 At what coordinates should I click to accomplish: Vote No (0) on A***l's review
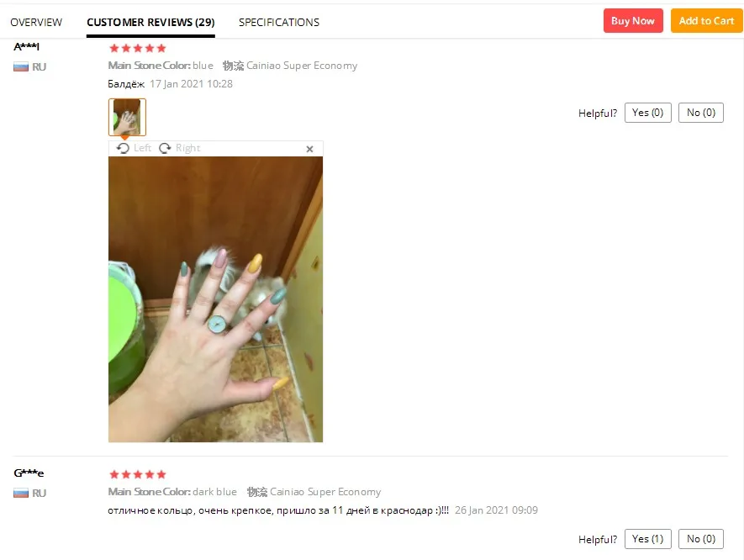tap(701, 113)
